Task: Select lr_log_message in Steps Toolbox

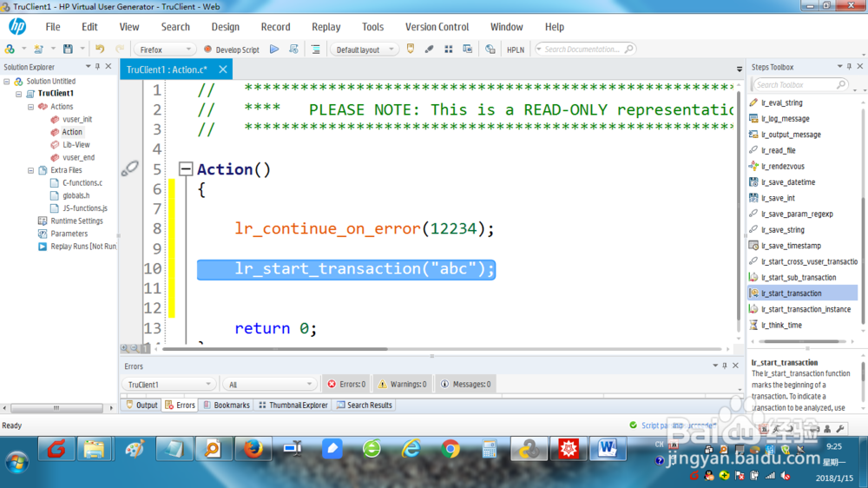Action: 785,119
